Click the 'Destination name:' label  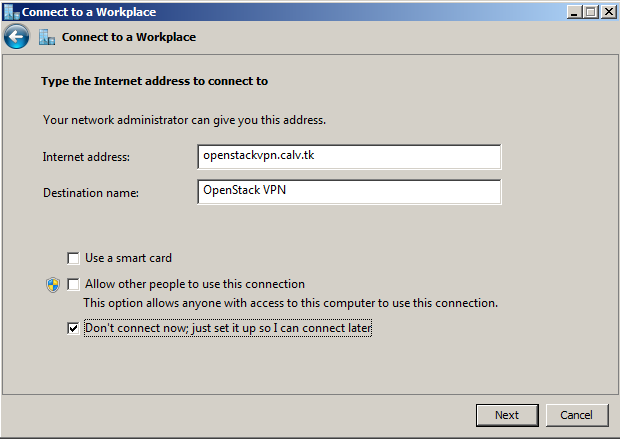coord(91,192)
